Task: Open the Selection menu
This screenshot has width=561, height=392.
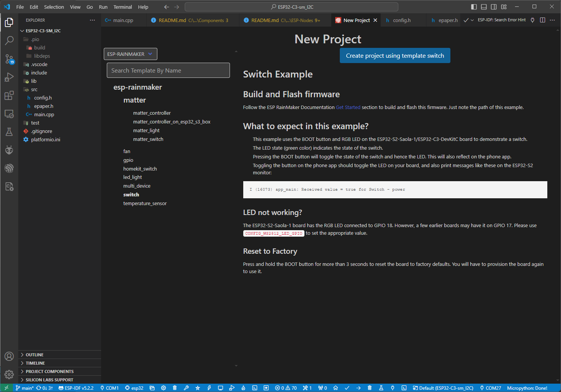Action: (x=54, y=7)
